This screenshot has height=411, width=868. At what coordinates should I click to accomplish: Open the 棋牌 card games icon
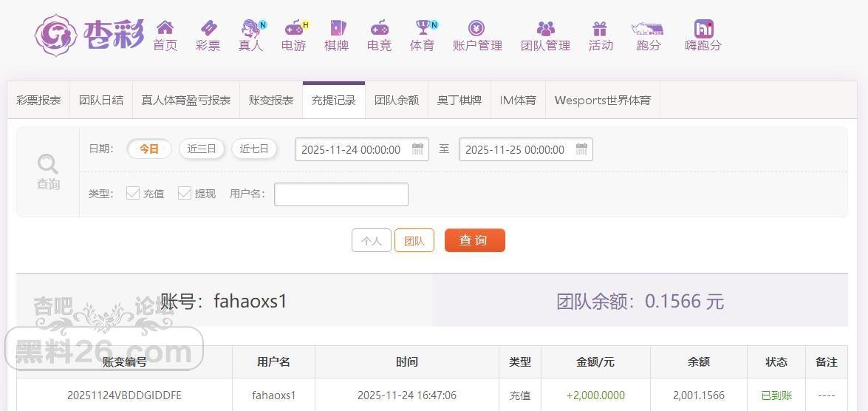pos(336,29)
